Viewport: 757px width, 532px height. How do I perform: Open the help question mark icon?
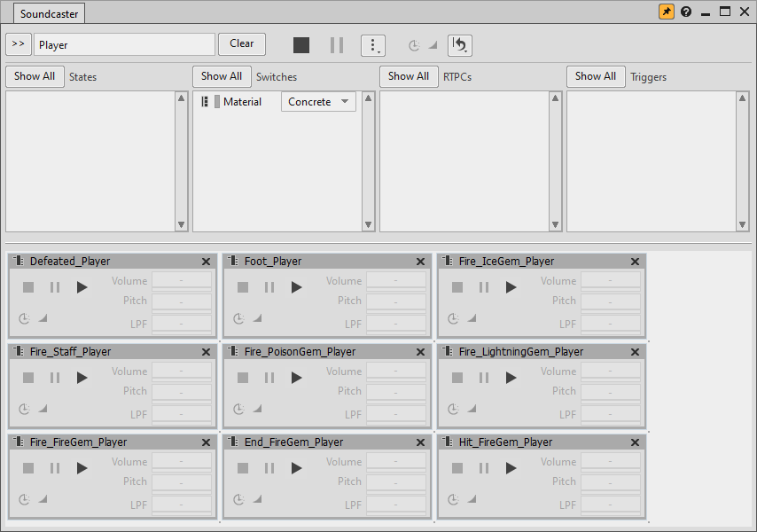[686, 12]
